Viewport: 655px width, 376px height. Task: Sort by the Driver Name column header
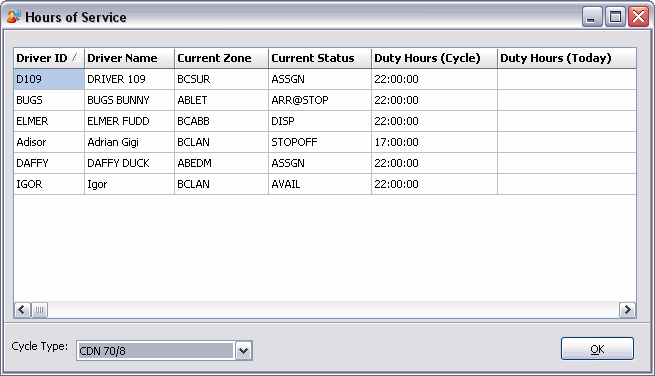[x=129, y=58]
